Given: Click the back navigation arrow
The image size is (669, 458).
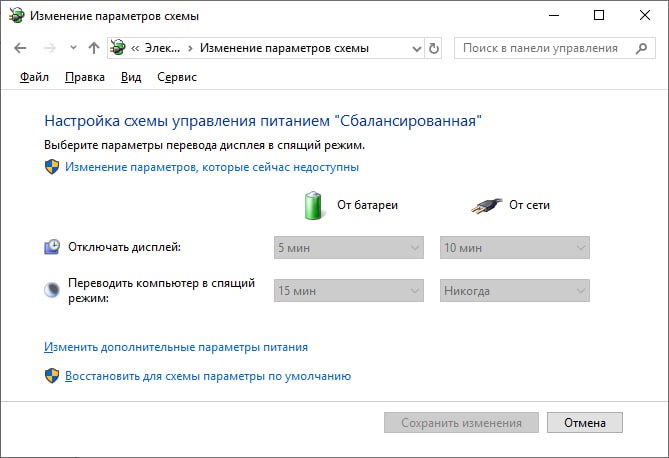Looking at the screenshot, I should click(x=20, y=48).
